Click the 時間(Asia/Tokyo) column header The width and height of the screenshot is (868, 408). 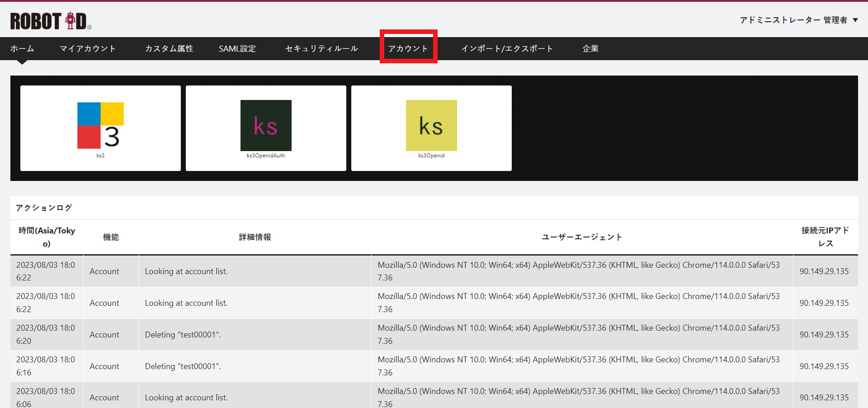tap(47, 237)
